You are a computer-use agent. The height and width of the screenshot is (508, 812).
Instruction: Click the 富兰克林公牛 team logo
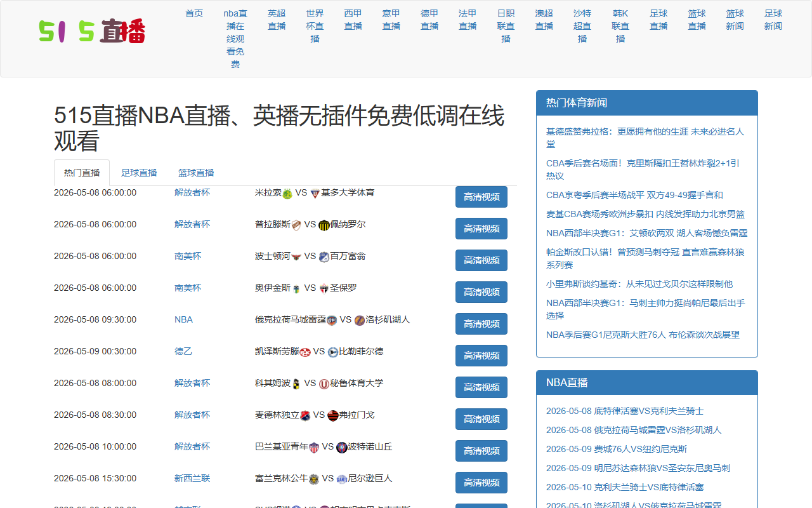[314, 479]
